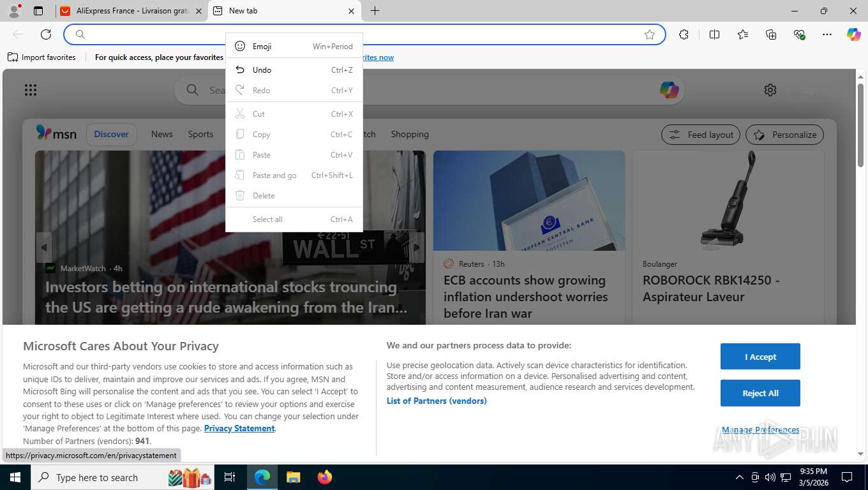This screenshot has width=868, height=490.
Task: Click the browser address bar
Action: [364, 34]
